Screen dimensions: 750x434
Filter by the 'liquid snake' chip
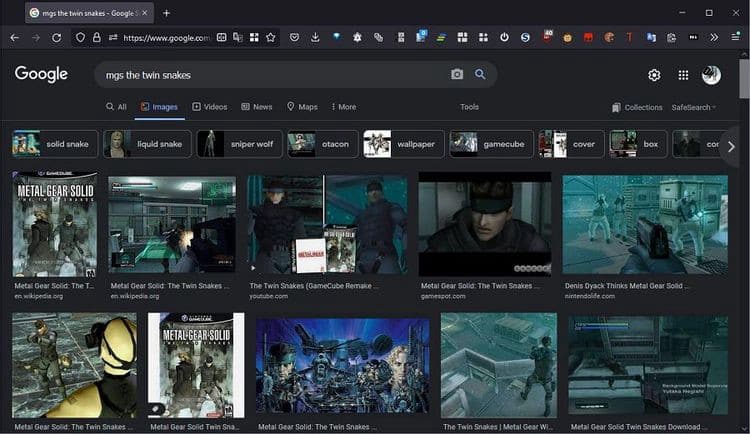147,144
